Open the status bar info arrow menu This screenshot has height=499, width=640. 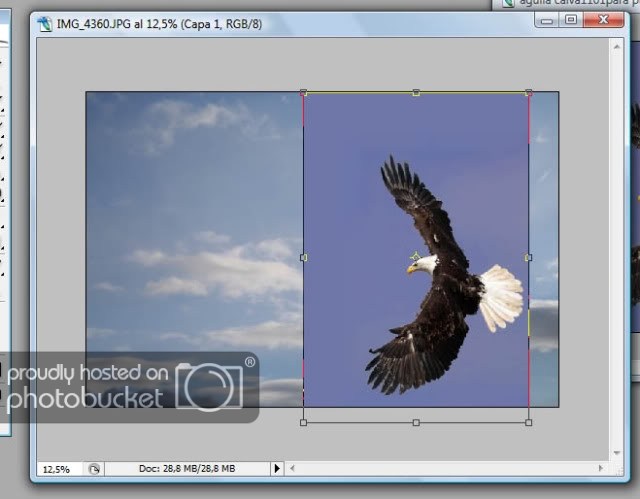pyautogui.click(x=277, y=468)
